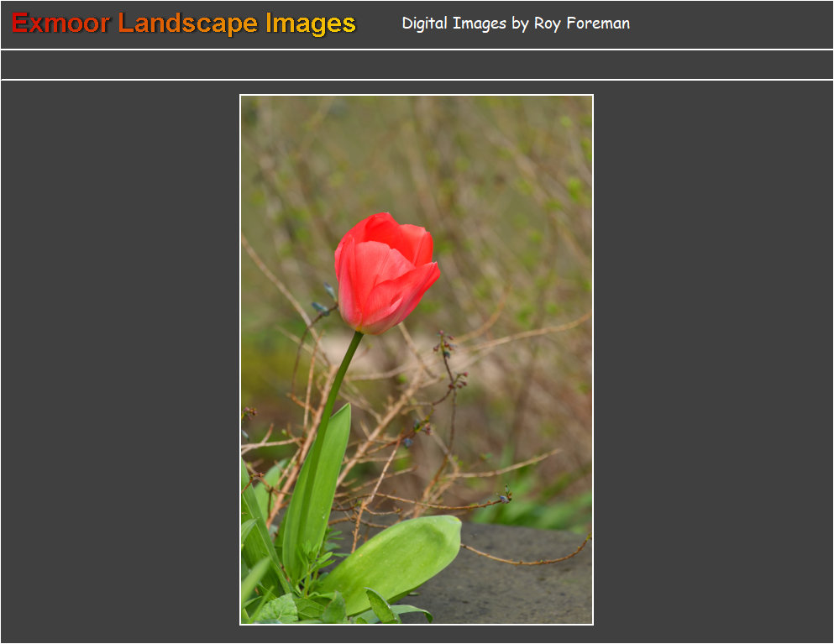Screen dimensions: 834x644
Task: Click the word "Landscape" in the heading
Action: (188, 24)
